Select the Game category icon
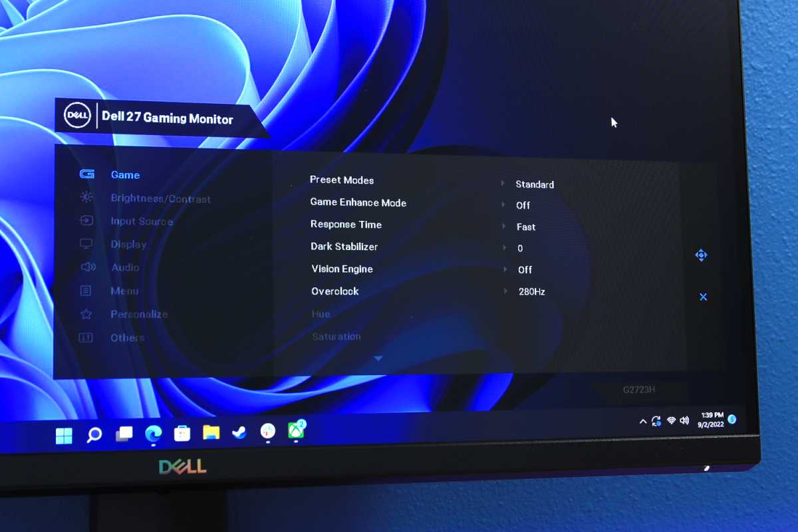Screen dimensions: 798x532 [87, 174]
